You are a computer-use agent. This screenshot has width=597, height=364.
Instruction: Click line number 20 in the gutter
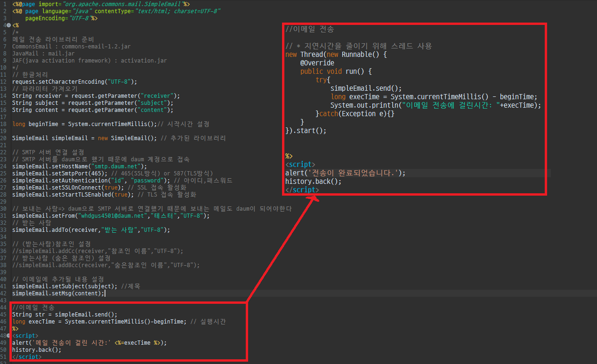click(4, 138)
